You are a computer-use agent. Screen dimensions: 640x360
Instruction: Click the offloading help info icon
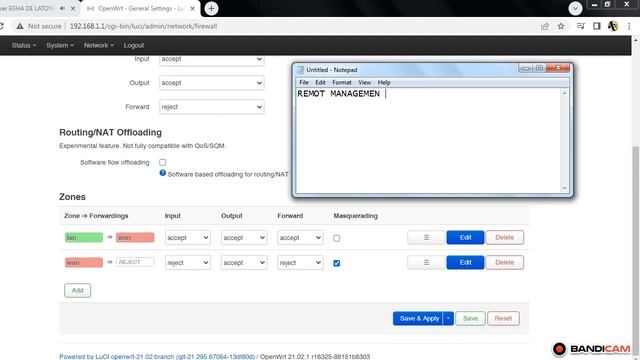(162, 173)
